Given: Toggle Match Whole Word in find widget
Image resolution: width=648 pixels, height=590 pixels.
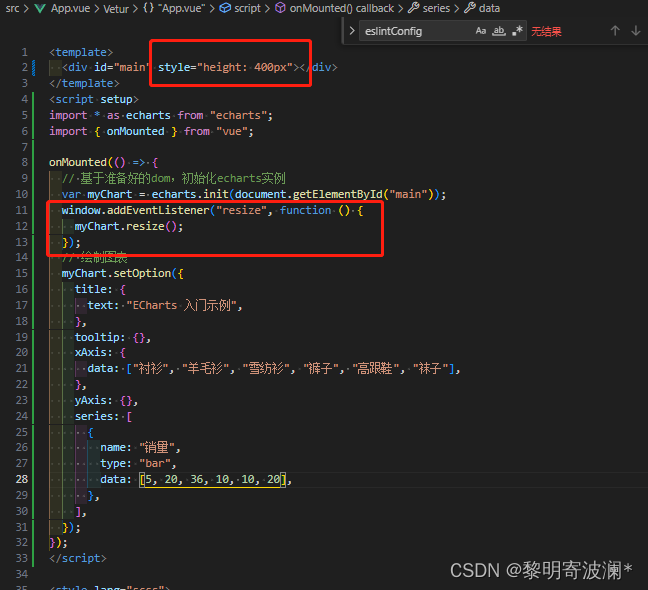Looking at the screenshot, I should (499, 31).
